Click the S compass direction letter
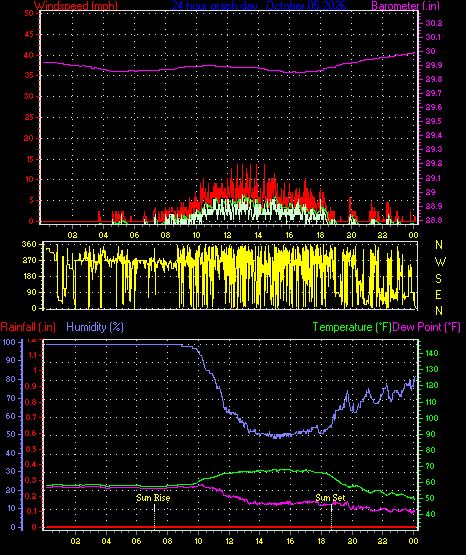This screenshot has height=555, width=466. 439,279
